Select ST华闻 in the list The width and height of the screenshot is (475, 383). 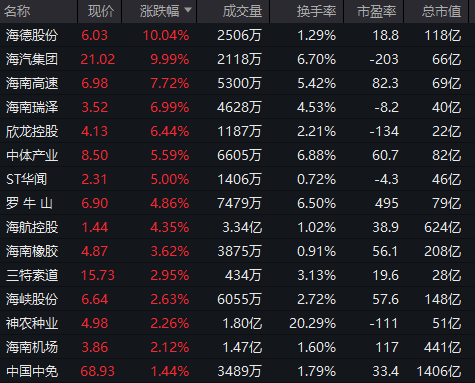(27, 179)
